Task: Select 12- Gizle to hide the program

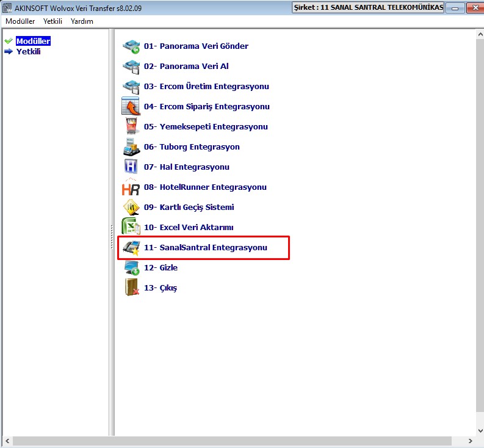Action: click(161, 267)
